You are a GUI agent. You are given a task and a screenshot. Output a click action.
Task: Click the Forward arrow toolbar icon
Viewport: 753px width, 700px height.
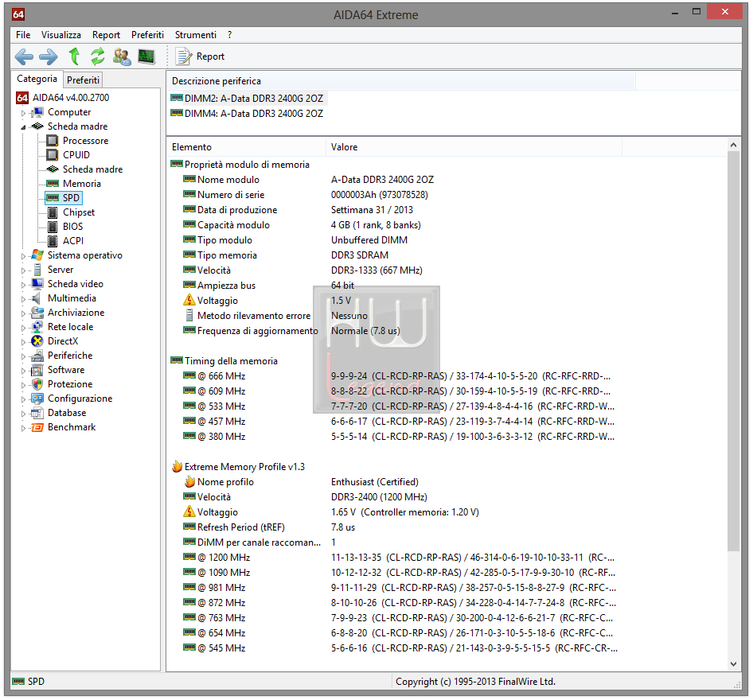click(48, 57)
